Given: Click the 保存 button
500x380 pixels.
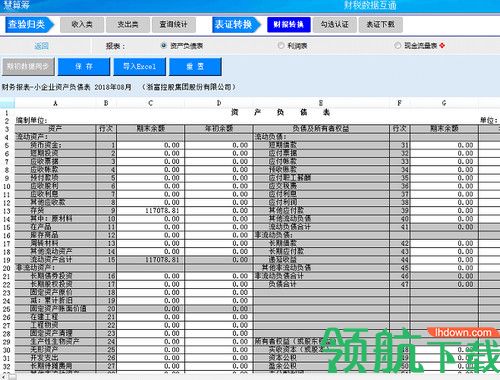Looking at the screenshot, I should (84, 67).
